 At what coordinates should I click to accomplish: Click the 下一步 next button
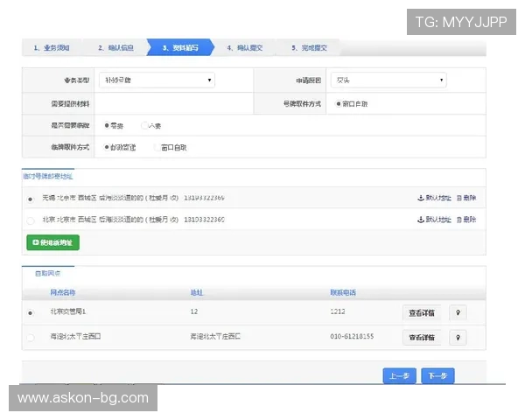(437, 375)
